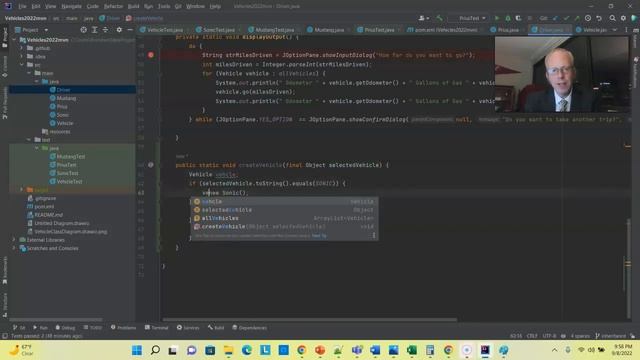Screen dimensions: 640x360
Task: Click Git rollback undo icon
Action: pyautogui.click(x=599, y=18)
